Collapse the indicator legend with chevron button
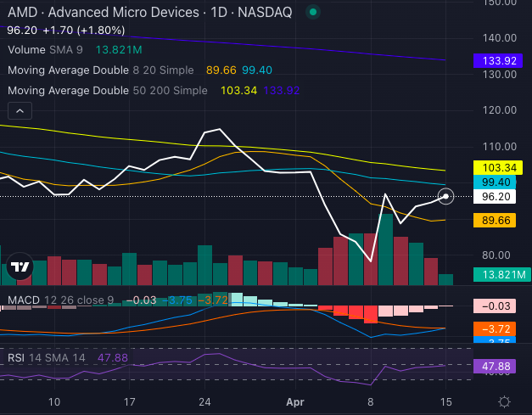The height and width of the screenshot is (415, 532). pos(20,111)
